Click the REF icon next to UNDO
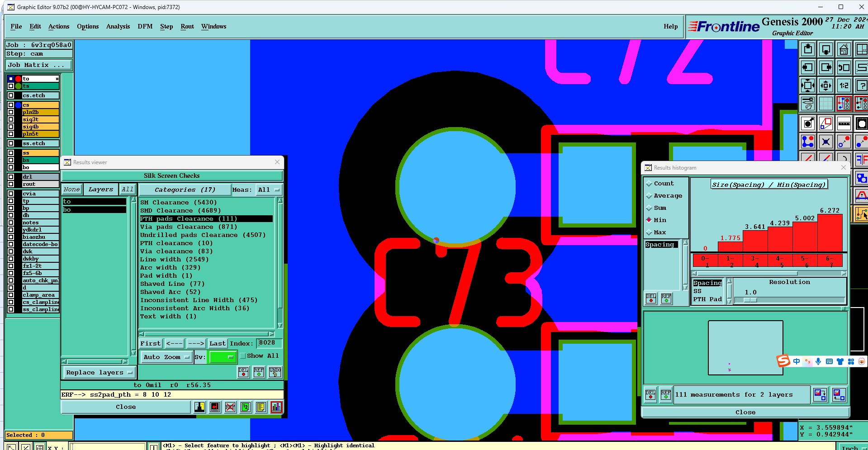Viewport: 868px width, 450px height. [x=259, y=372]
